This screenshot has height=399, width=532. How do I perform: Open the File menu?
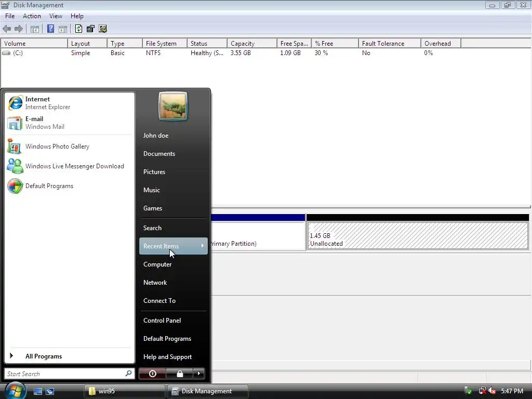tap(10, 16)
